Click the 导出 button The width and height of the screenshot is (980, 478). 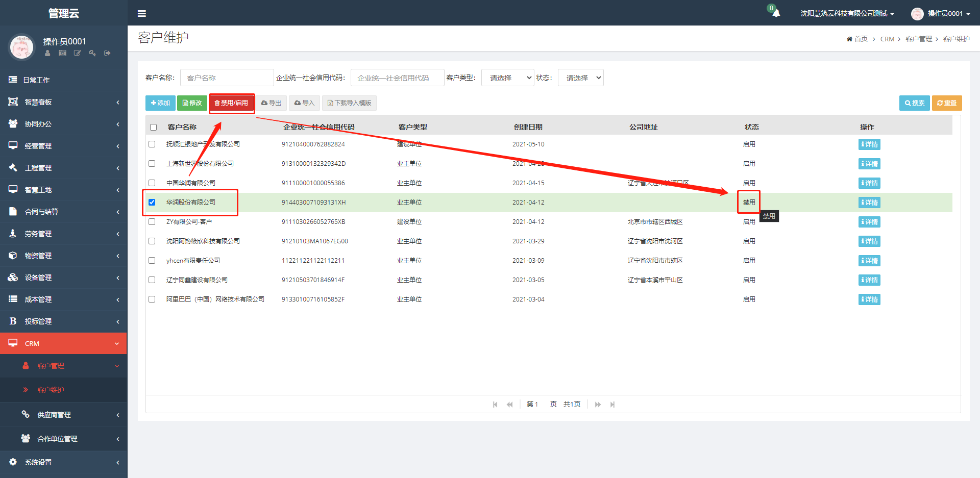(271, 103)
